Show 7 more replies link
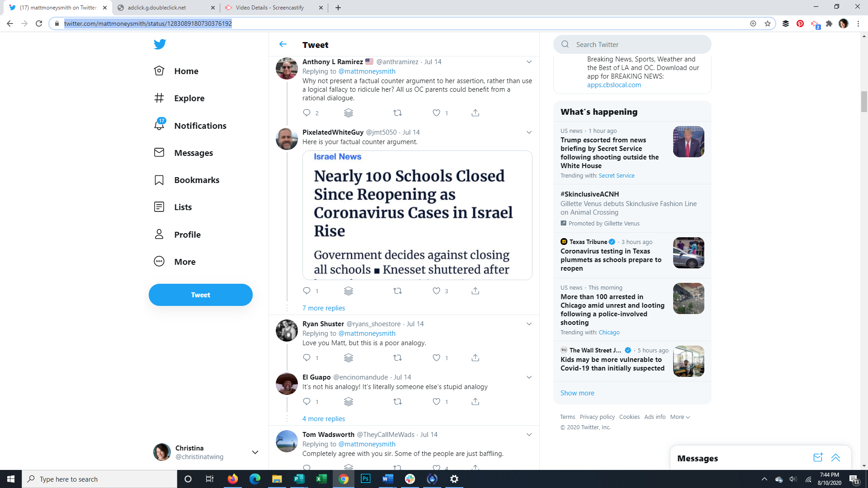The image size is (868, 488). coord(324,308)
